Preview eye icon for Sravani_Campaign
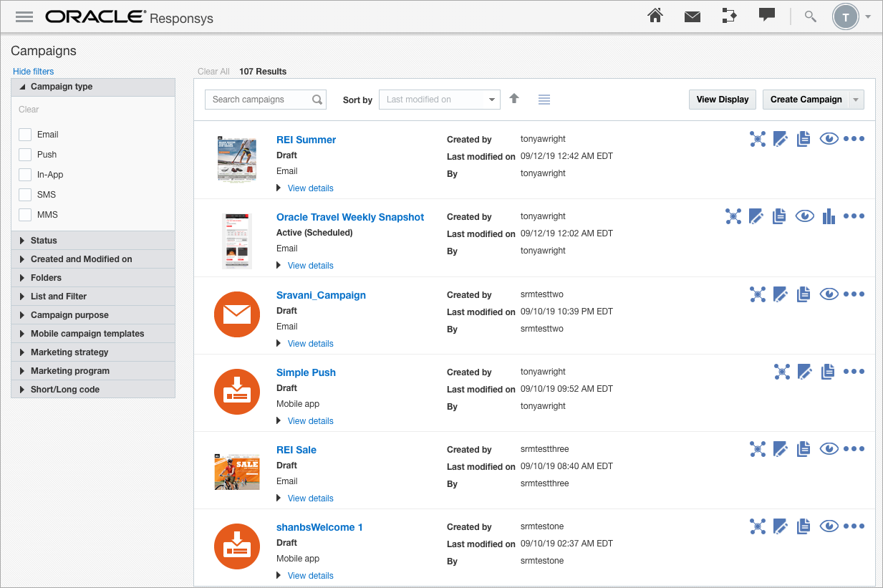 tap(829, 294)
